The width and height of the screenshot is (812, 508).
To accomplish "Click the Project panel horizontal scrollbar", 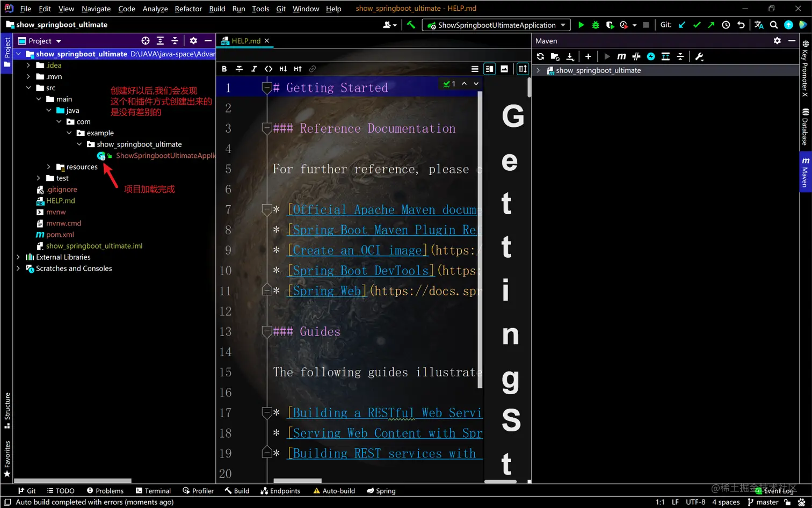I will click(73, 481).
